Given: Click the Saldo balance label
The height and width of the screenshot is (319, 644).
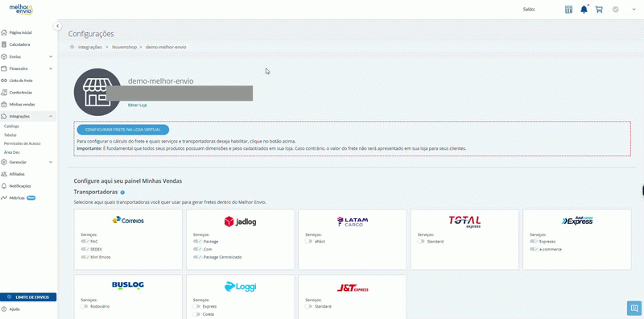Looking at the screenshot, I should (529, 10).
